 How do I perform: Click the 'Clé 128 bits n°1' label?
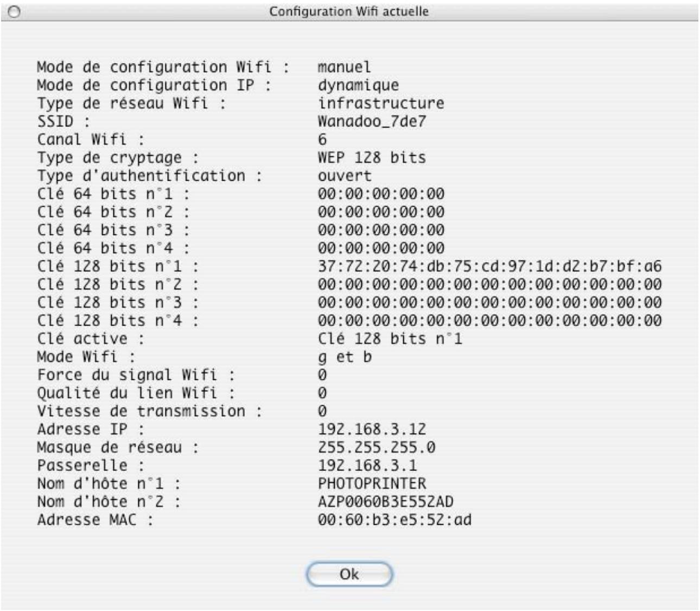click(118, 266)
